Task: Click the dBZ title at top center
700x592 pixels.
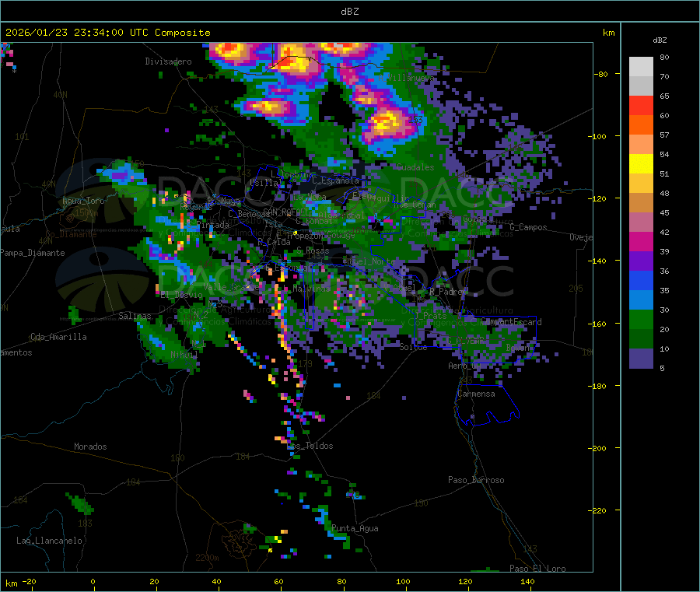Action: [349, 12]
